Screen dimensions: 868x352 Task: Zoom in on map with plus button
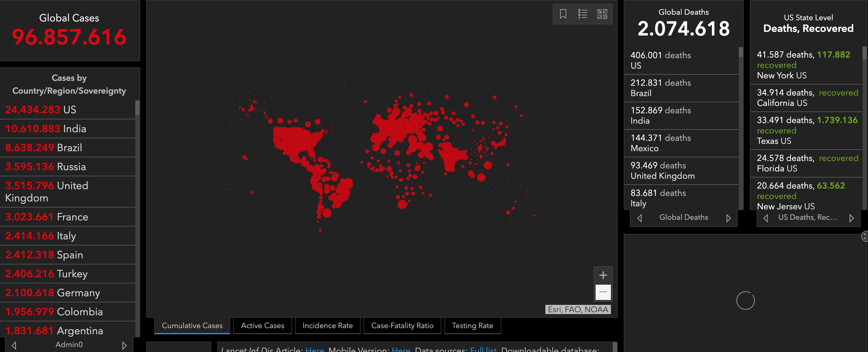[603, 275]
